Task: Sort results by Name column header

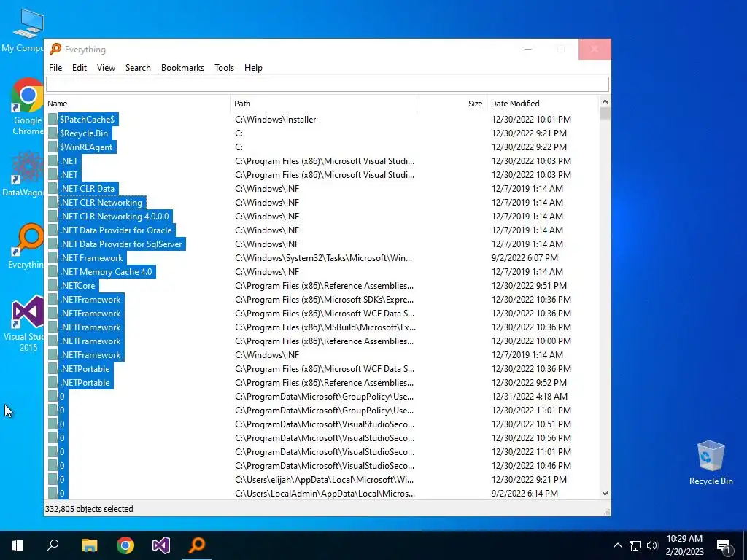Action: pyautogui.click(x=138, y=104)
